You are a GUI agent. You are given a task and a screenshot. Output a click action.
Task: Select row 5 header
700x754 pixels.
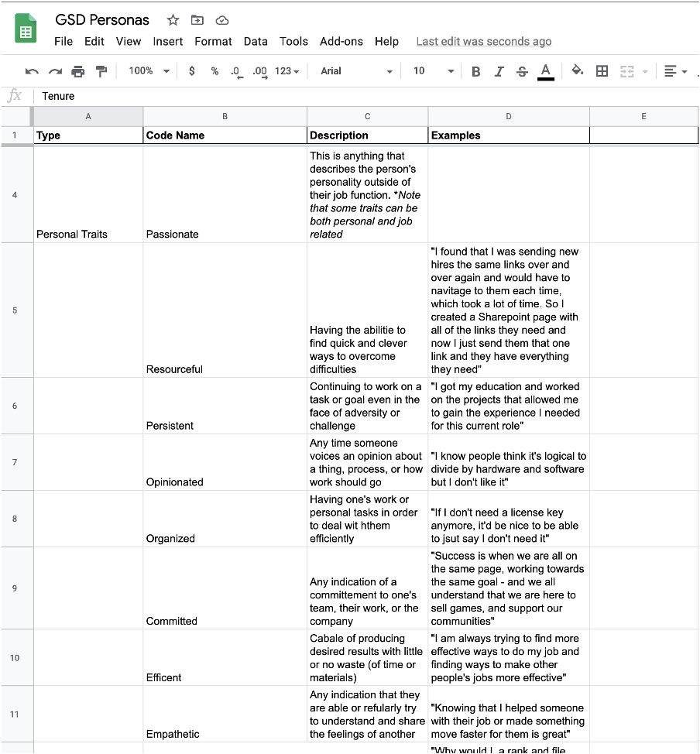(15, 310)
